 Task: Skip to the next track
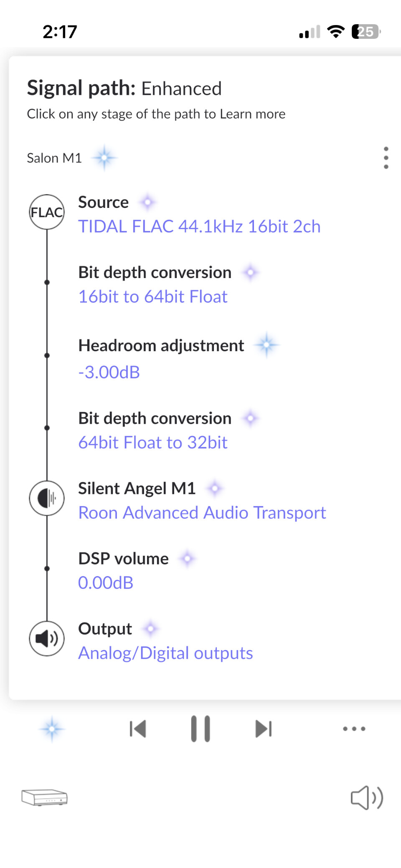tap(264, 729)
